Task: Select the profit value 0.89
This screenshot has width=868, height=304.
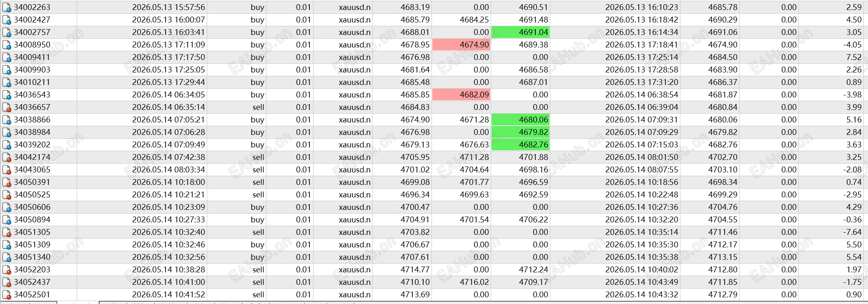Action: [x=854, y=82]
